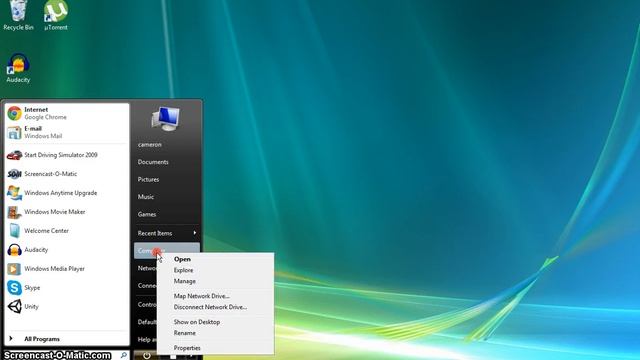
Task: Select Open in context menu
Action: coord(216,259)
